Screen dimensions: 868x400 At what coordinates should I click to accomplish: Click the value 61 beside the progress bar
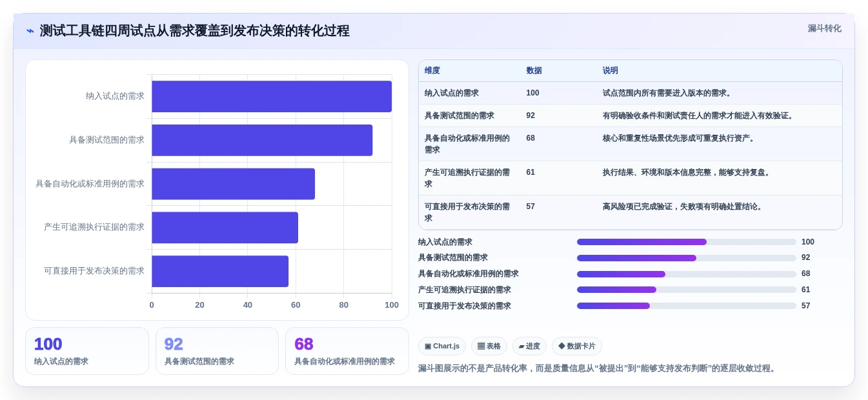pos(806,290)
